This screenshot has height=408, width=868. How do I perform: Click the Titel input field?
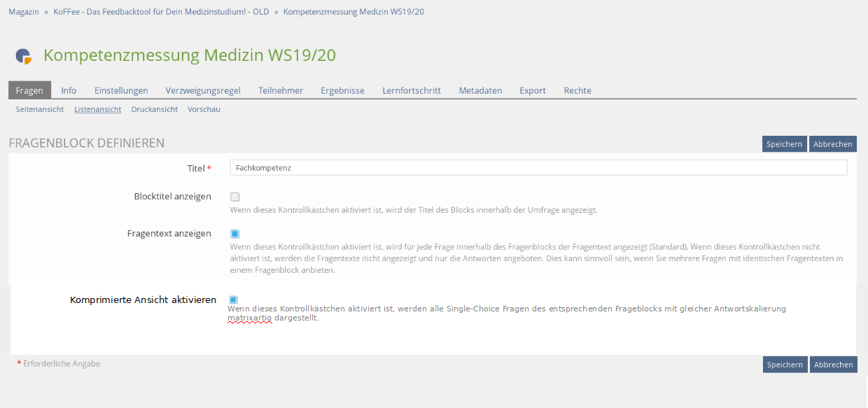(x=538, y=168)
